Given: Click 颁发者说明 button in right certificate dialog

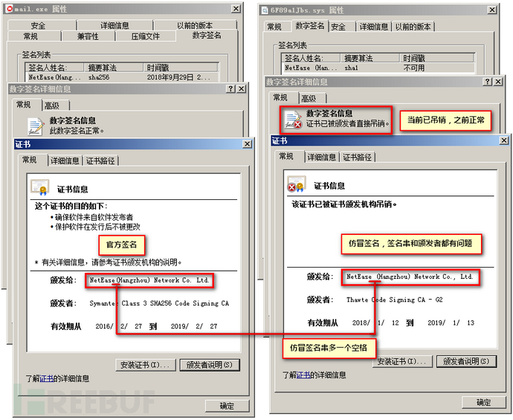Looking at the screenshot, I should point(467,361).
